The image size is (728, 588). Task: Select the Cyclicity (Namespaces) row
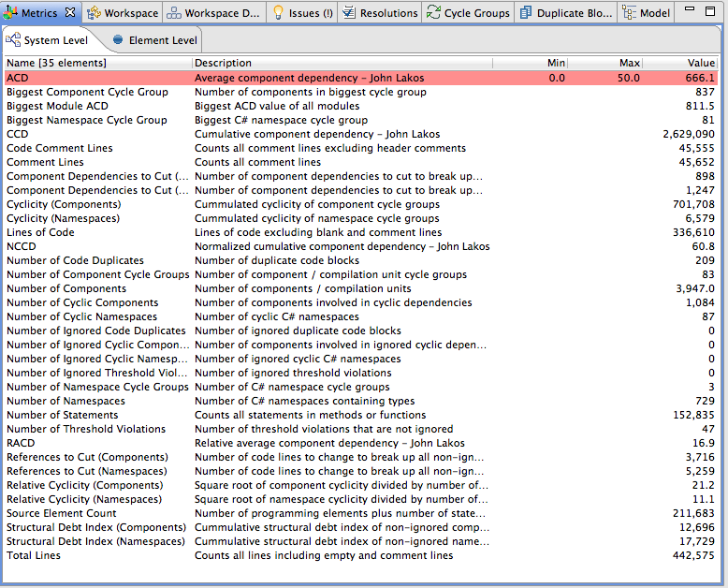pos(361,218)
